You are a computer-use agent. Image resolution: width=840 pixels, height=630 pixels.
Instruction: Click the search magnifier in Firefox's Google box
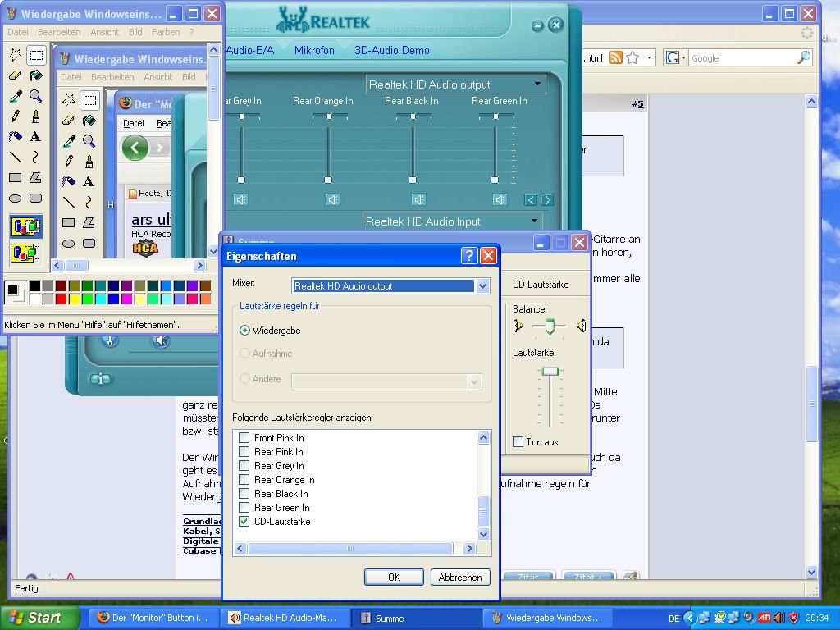click(x=804, y=57)
